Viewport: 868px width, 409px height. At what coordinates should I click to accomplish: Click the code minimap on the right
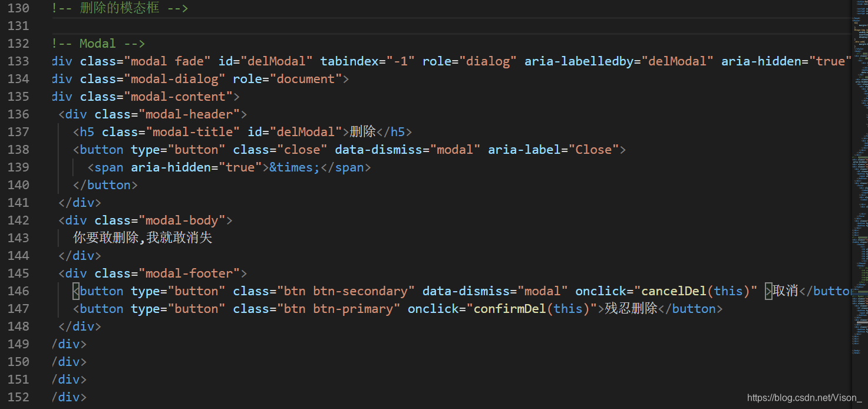860,177
